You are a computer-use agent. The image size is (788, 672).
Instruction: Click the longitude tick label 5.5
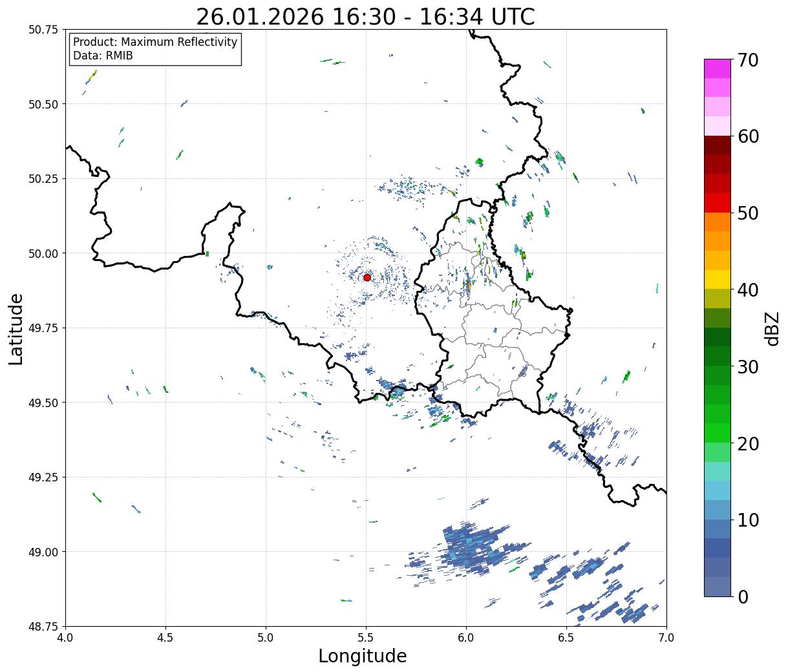pos(366,638)
